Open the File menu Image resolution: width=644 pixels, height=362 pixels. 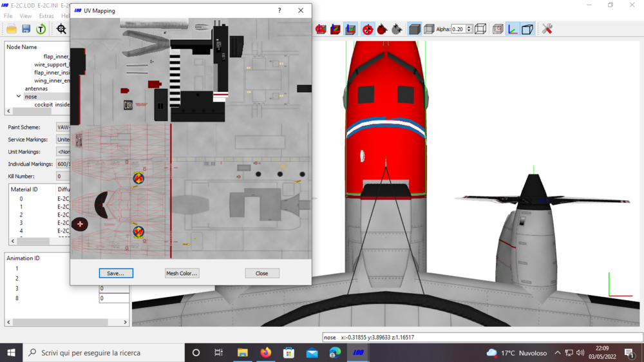pyautogui.click(x=8, y=16)
